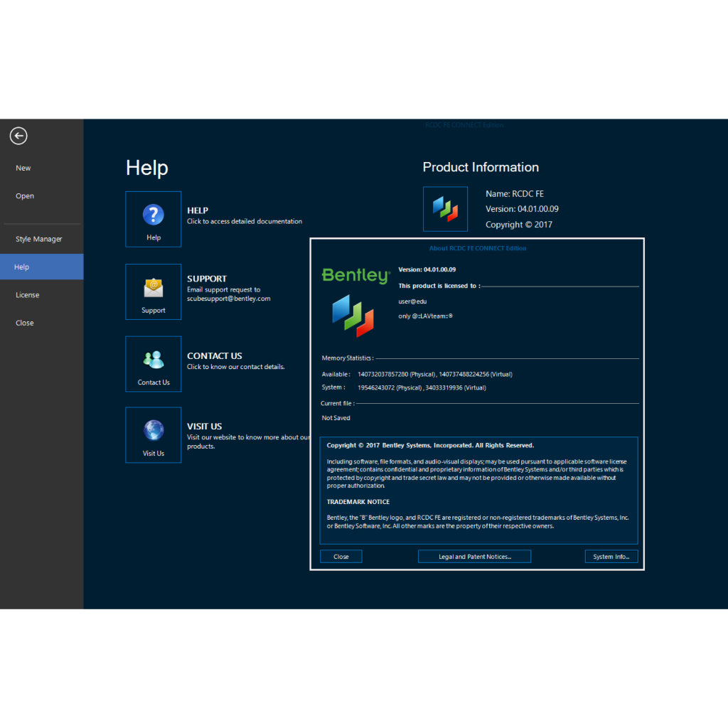The image size is (728, 728).
Task: Go to License in the sidebar
Action: [x=28, y=295]
